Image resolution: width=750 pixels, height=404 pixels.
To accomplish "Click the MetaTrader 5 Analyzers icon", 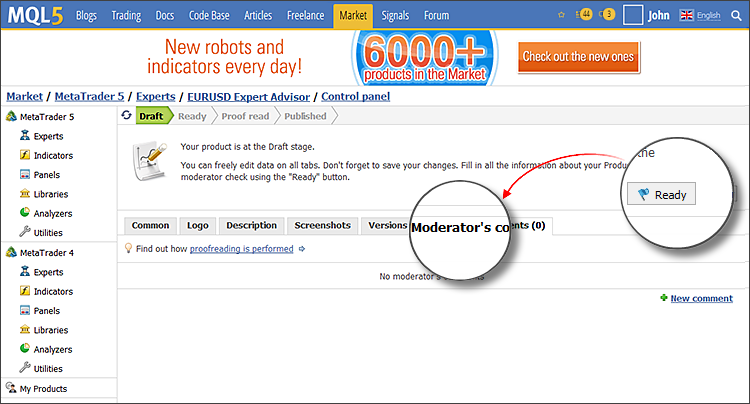I will (x=25, y=212).
